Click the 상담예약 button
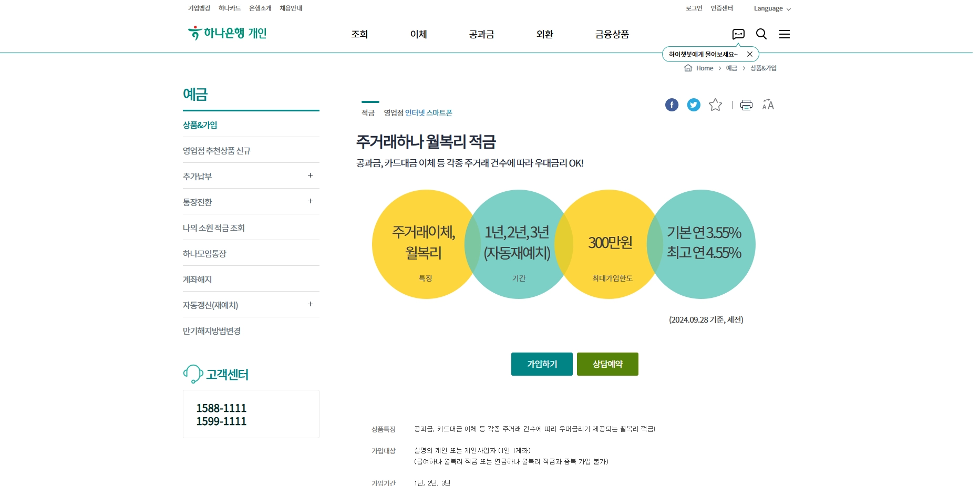This screenshot has width=980, height=486. (x=607, y=364)
